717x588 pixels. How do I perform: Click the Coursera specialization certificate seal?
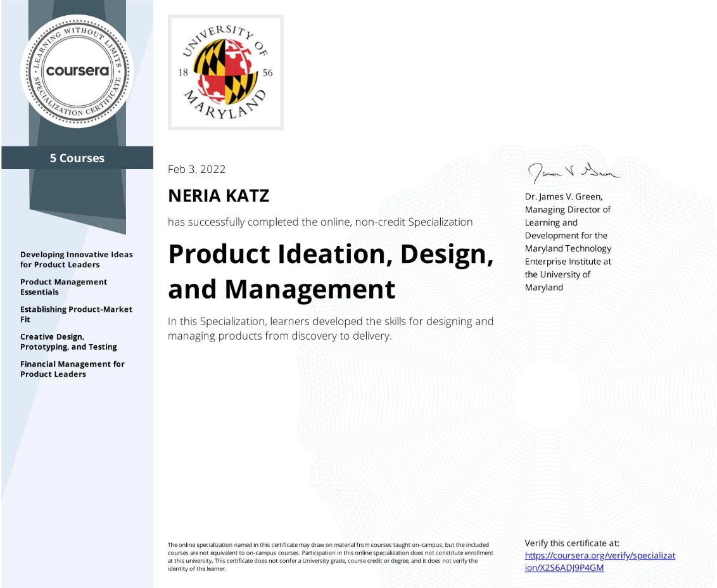[77, 71]
